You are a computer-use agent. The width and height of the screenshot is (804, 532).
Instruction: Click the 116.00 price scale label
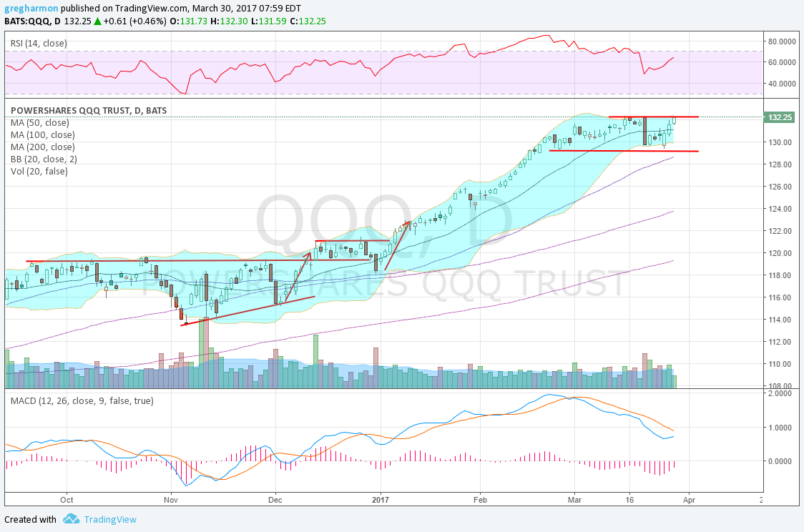point(780,297)
